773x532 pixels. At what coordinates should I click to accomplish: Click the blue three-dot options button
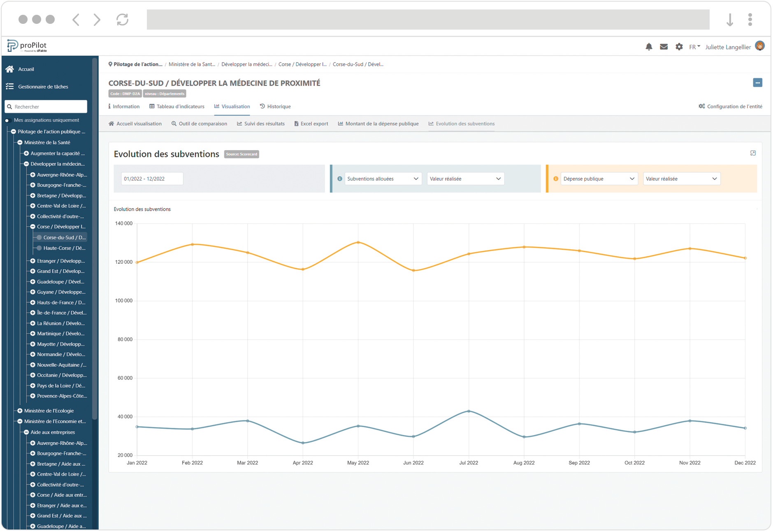pos(757,83)
